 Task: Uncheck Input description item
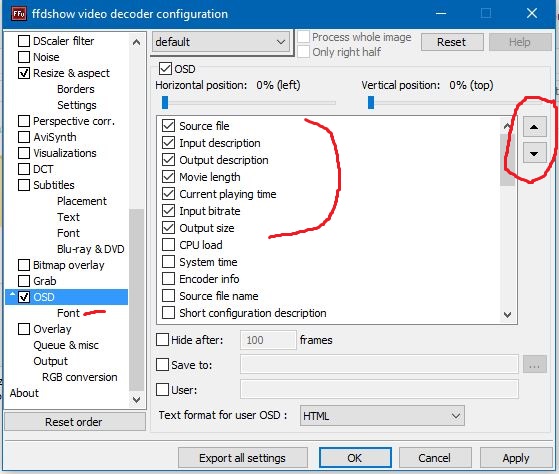point(168,143)
